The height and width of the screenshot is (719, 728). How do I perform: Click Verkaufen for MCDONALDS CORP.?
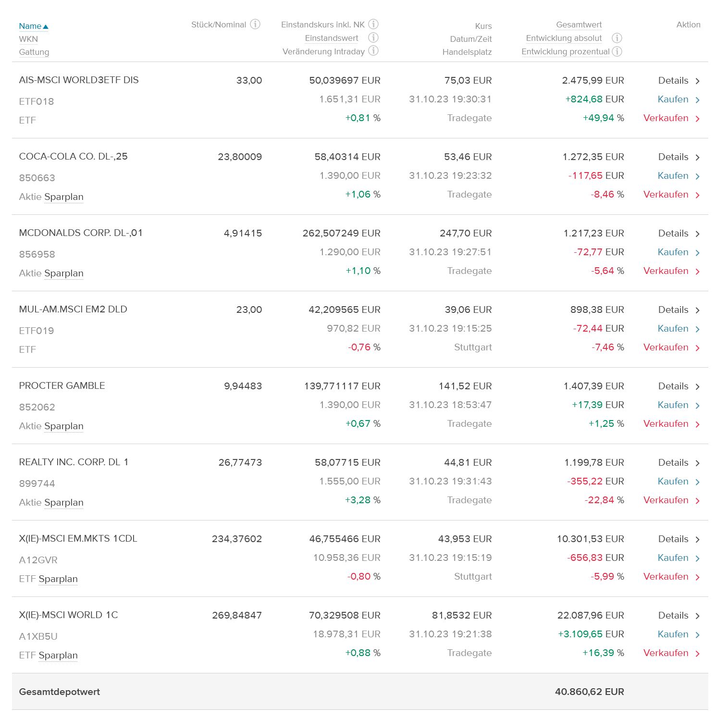click(x=672, y=271)
